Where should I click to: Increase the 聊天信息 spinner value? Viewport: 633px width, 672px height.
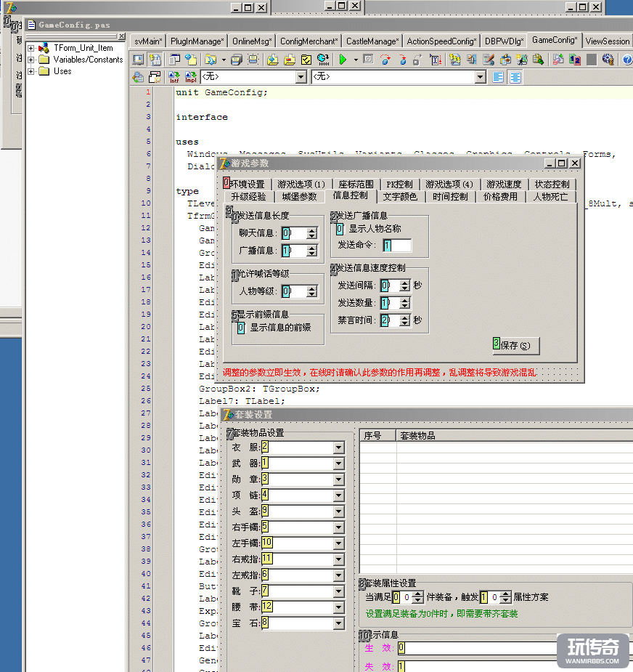click(x=312, y=230)
